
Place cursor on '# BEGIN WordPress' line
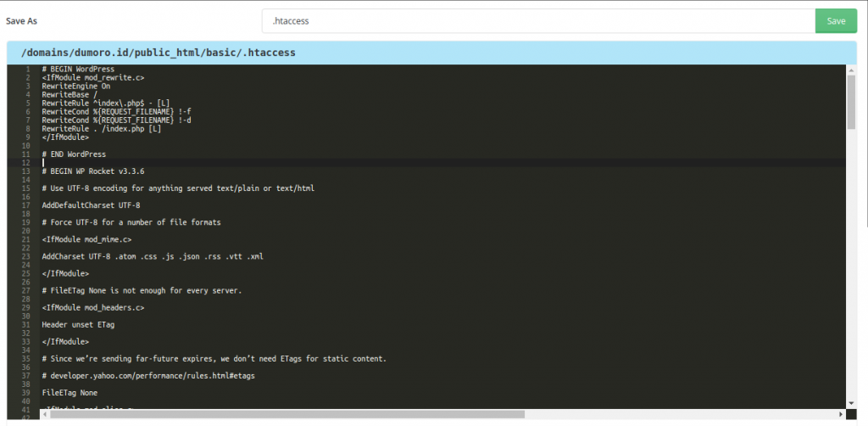(x=78, y=70)
